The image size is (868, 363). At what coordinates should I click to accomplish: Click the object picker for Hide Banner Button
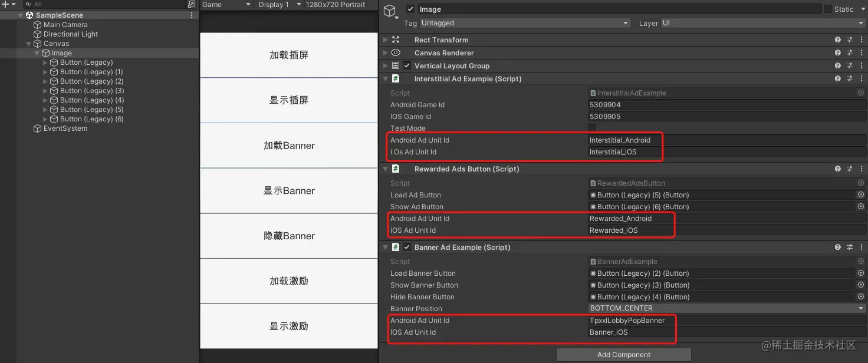[x=860, y=296]
